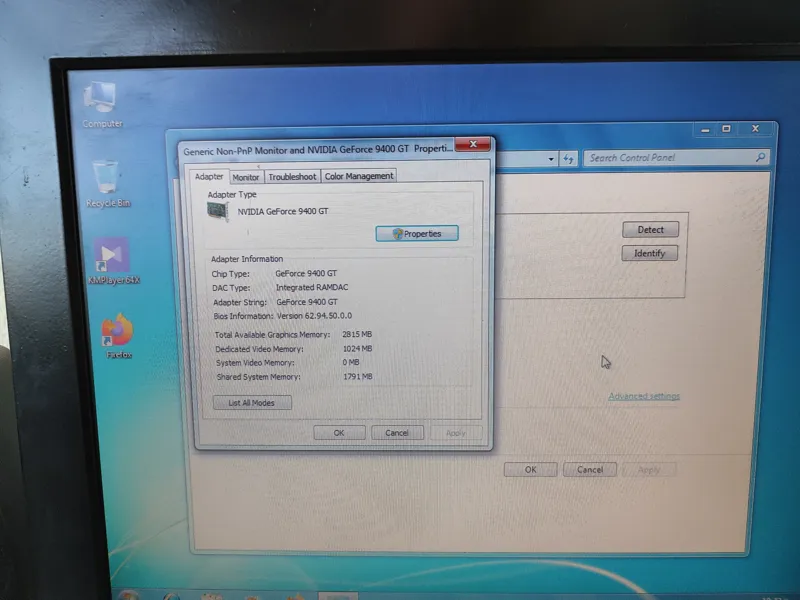800x600 pixels.
Task: Cancel the adapter properties dialog
Action: tap(397, 433)
